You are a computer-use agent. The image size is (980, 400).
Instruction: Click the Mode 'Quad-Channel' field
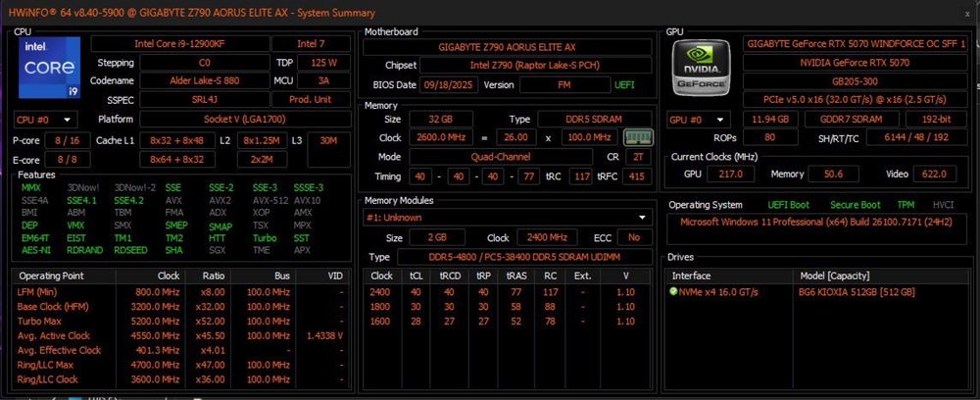tap(501, 157)
